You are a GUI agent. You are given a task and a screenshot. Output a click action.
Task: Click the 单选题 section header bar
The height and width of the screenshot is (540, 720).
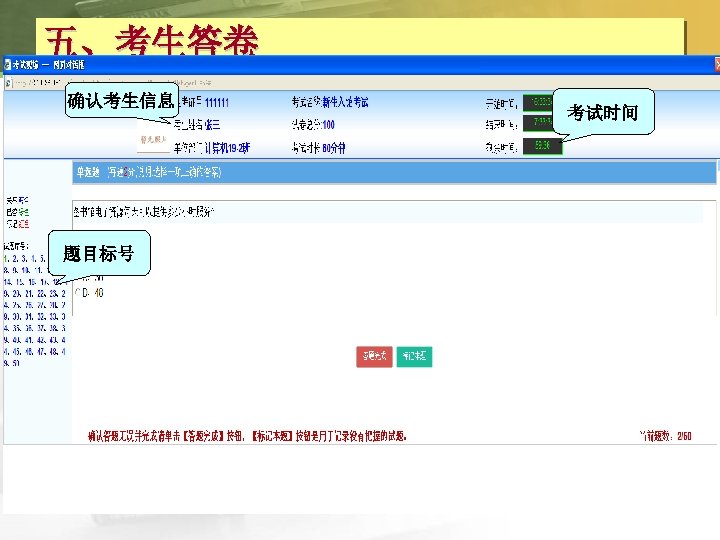coord(394,173)
